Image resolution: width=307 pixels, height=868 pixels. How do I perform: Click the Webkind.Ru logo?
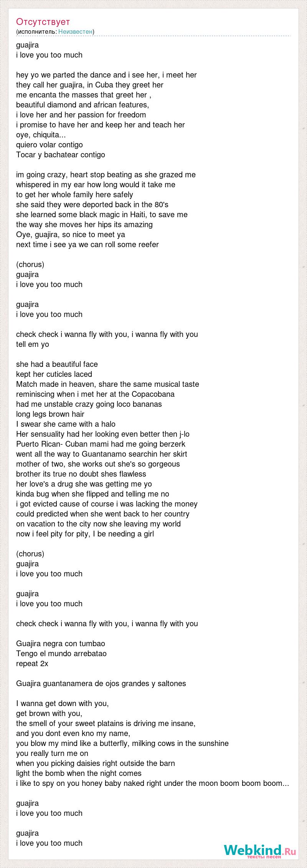point(260,850)
